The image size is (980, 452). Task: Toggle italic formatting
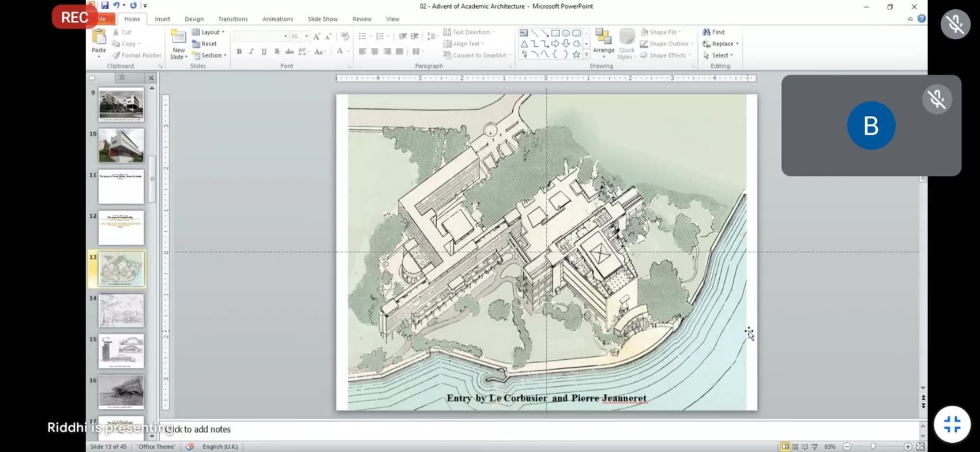click(x=251, y=52)
